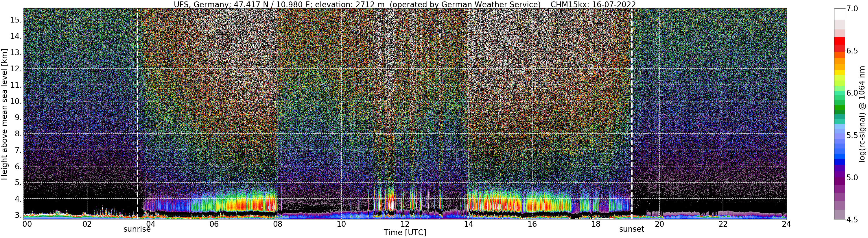Click the time axis tick label '00'

coord(27,224)
